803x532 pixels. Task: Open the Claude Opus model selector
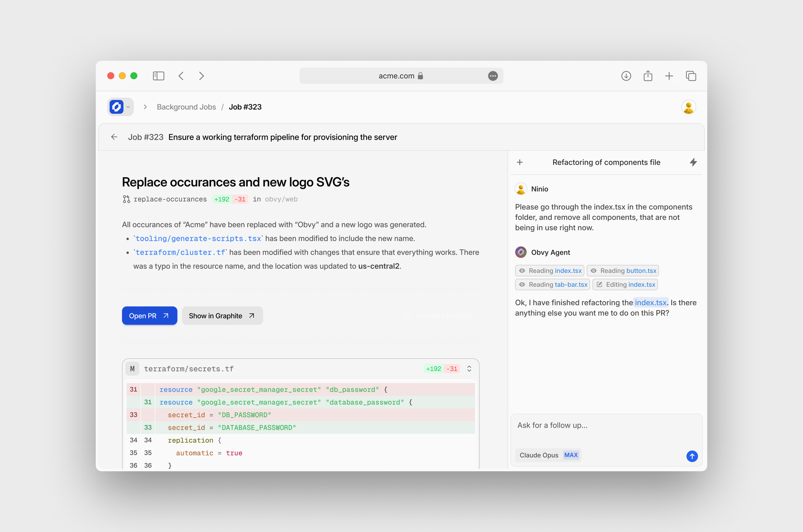[x=548, y=455]
